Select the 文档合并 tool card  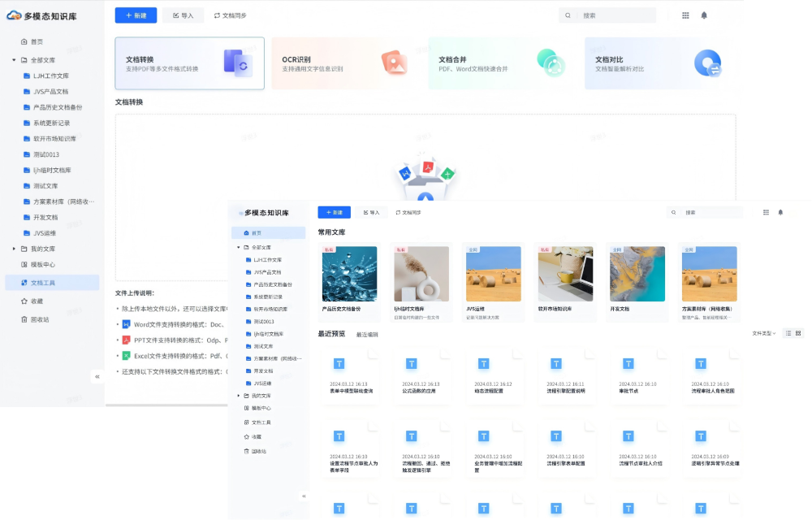503,63
